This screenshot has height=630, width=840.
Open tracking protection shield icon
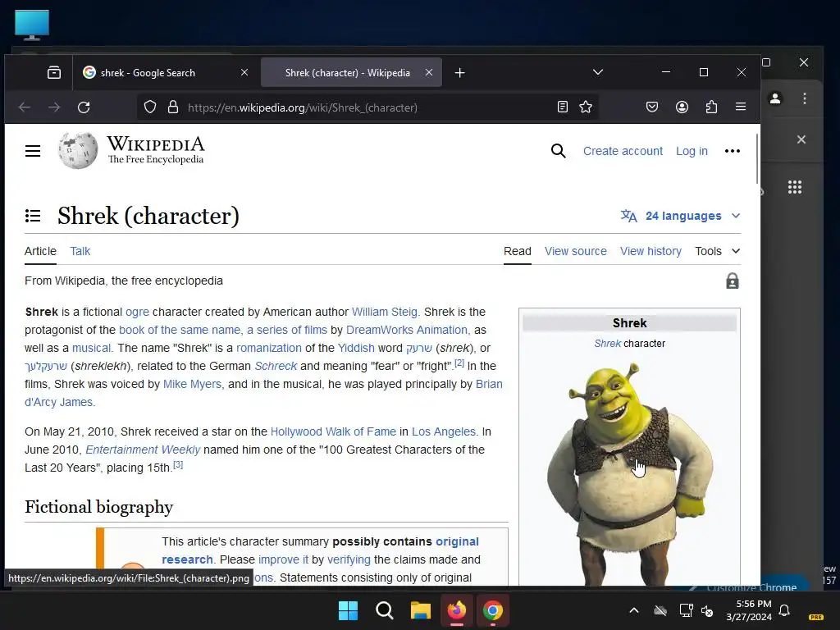coord(150,107)
